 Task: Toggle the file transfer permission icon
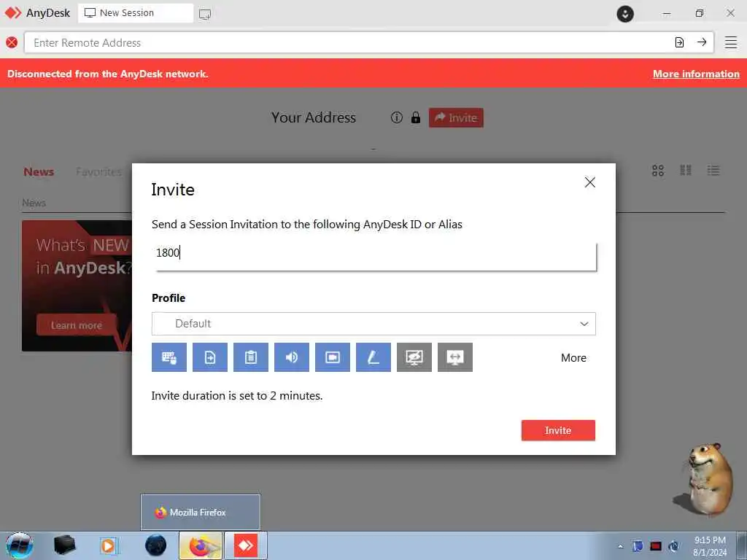click(210, 357)
